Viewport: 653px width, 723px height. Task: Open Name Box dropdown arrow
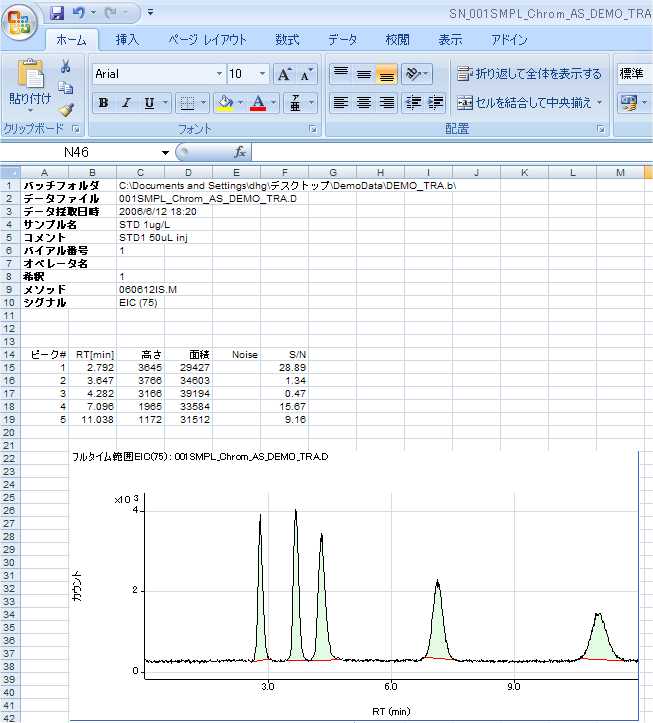tap(165, 153)
